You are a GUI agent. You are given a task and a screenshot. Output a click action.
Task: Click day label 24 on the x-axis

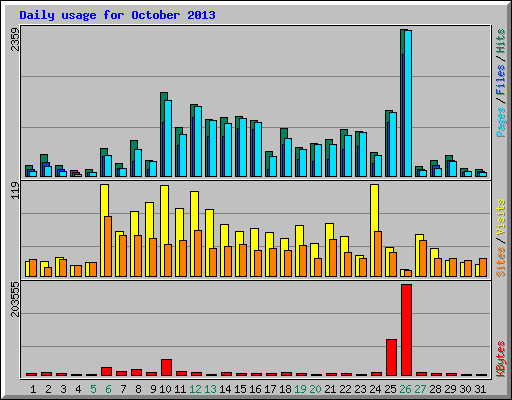375,389
